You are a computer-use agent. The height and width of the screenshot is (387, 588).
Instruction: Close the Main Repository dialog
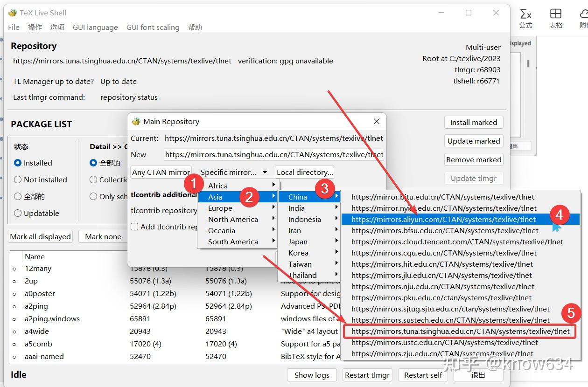pos(377,121)
